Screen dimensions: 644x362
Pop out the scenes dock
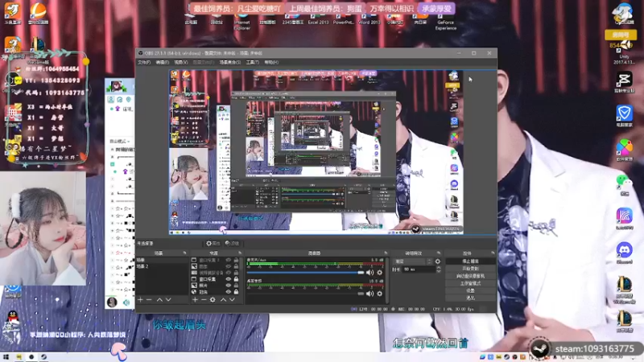coord(184,253)
